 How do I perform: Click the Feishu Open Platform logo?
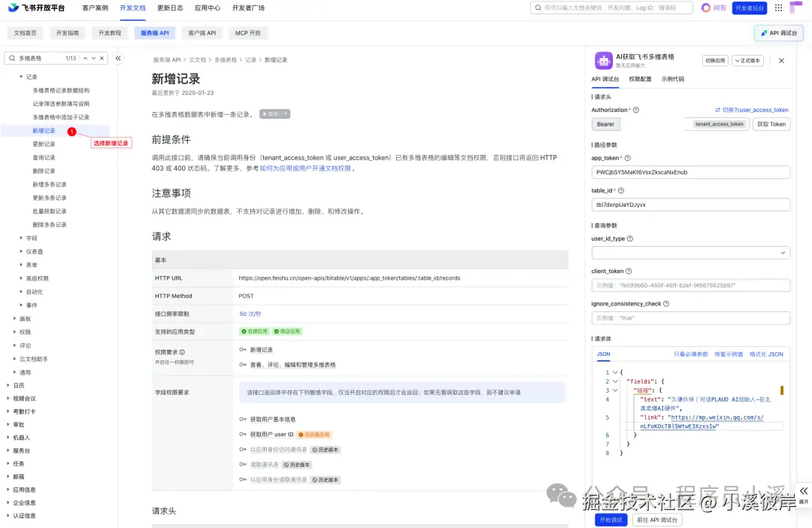(36, 8)
